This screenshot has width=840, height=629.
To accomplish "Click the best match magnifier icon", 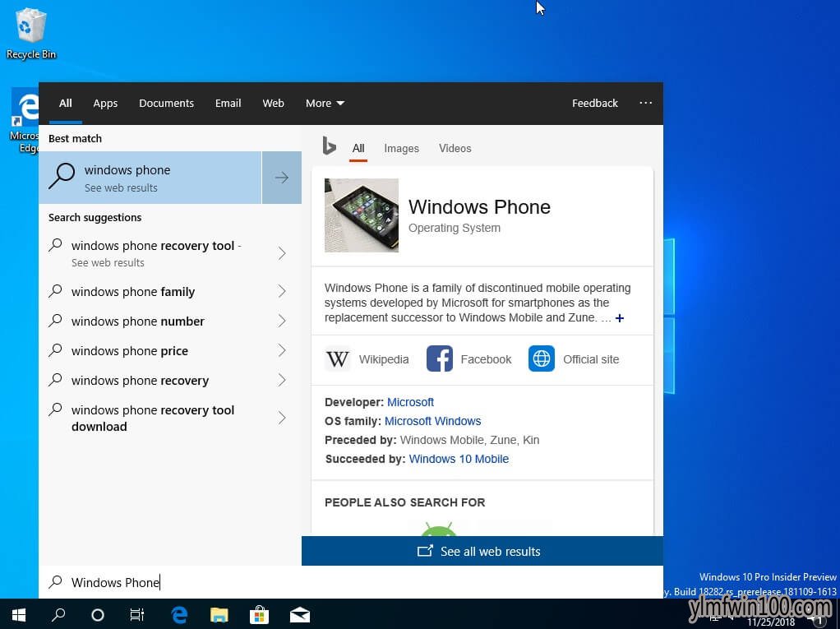I will 62,176.
